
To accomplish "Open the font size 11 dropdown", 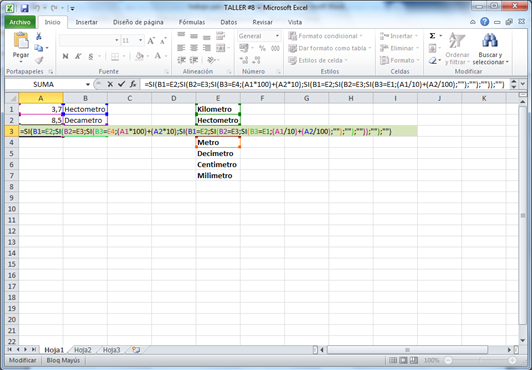I will 140,40.
